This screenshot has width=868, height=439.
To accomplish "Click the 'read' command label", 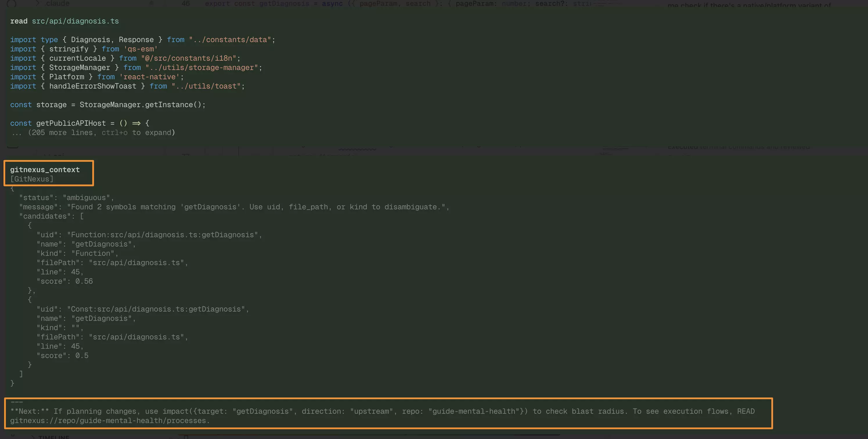I will tap(19, 21).
